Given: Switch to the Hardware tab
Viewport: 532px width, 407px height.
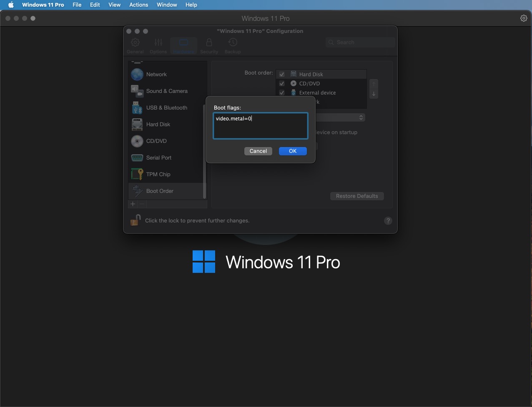Looking at the screenshot, I should click(183, 46).
